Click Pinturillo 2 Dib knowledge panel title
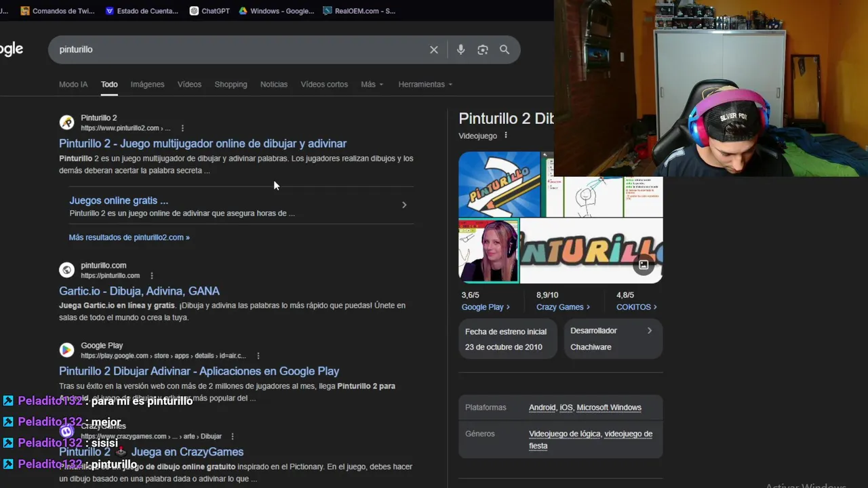Viewport: 868px width, 488px height. click(x=507, y=119)
